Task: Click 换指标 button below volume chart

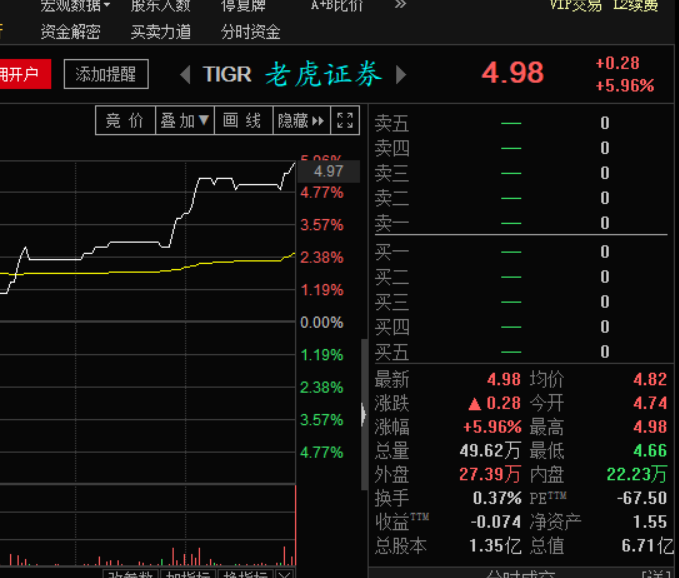Action: (245, 575)
